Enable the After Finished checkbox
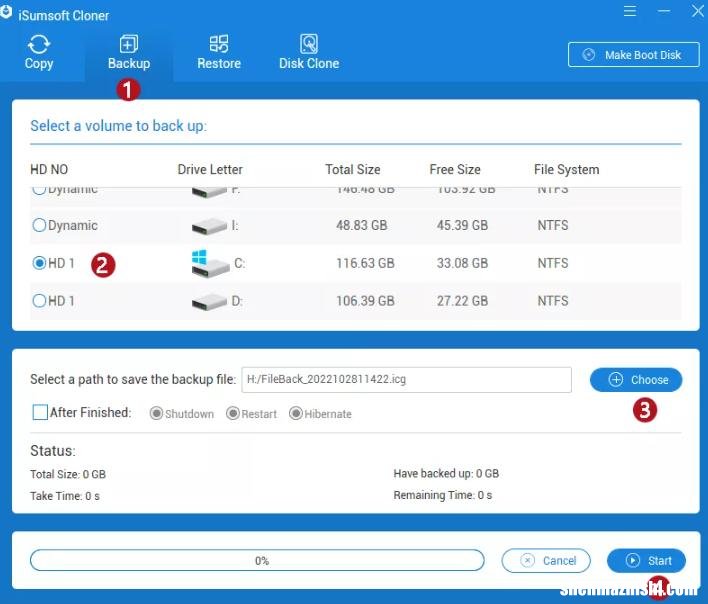This screenshot has width=708, height=604. tap(40, 412)
